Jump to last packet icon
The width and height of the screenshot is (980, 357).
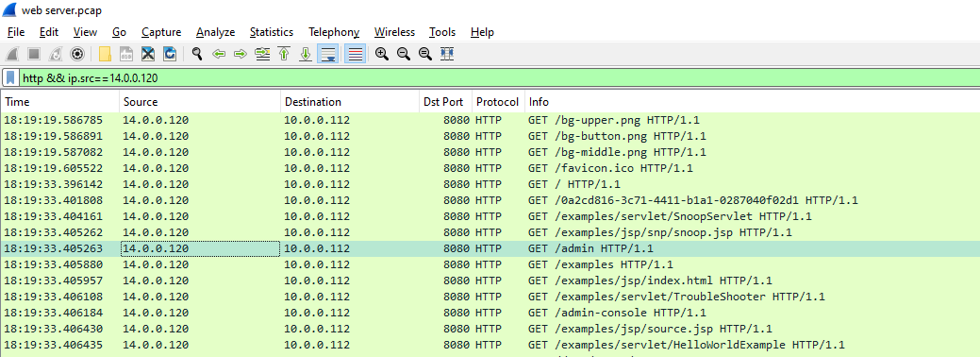pos(306,54)
